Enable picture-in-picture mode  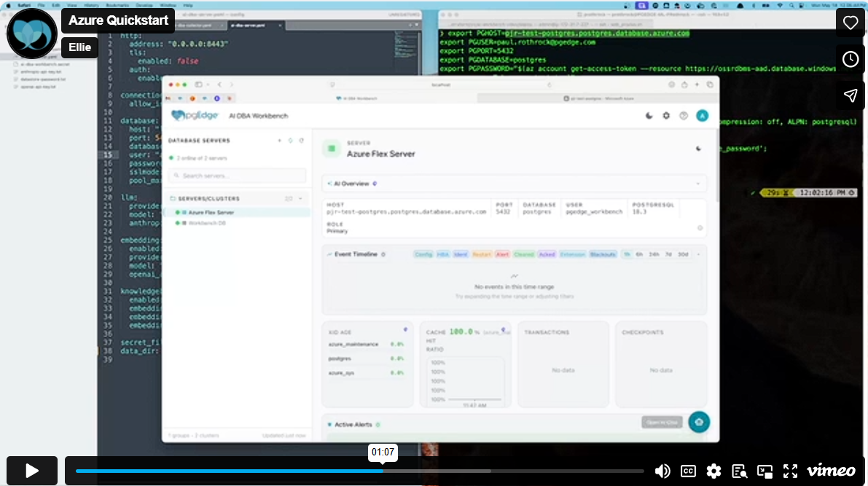(765, 471)
